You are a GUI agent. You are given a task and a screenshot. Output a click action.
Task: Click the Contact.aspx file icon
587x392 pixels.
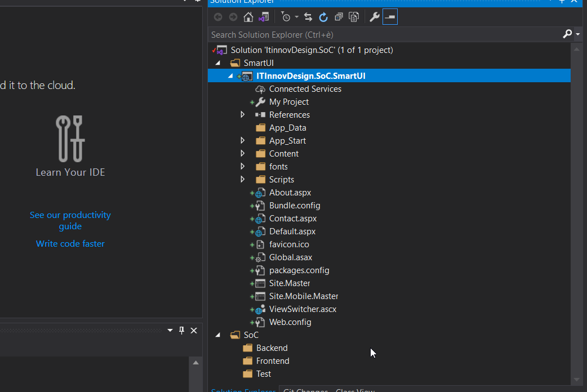260,219
